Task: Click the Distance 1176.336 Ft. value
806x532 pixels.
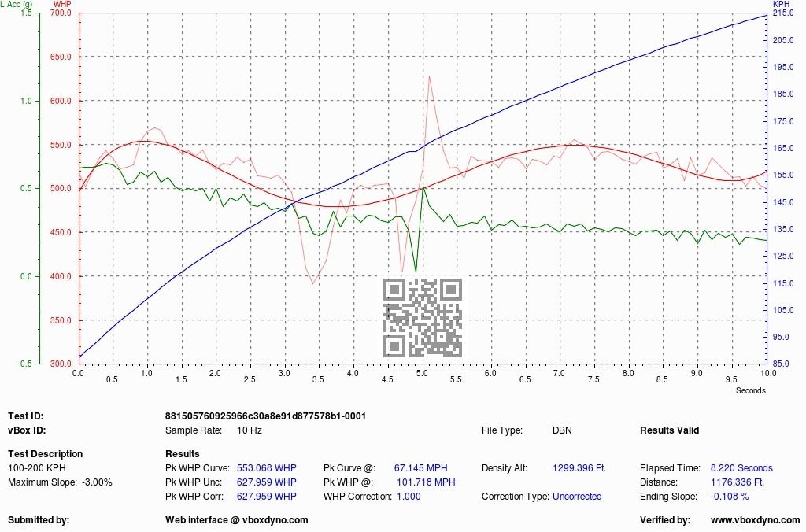Action: (737, 482)
